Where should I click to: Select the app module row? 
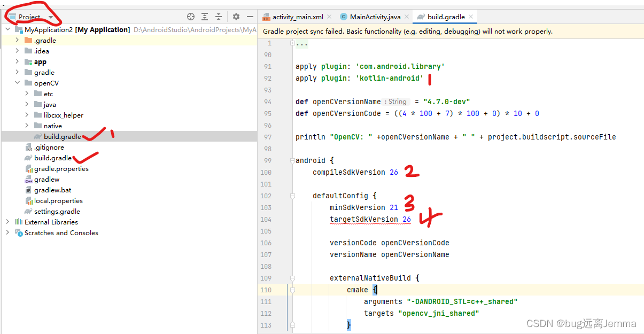tap(129, 62)
